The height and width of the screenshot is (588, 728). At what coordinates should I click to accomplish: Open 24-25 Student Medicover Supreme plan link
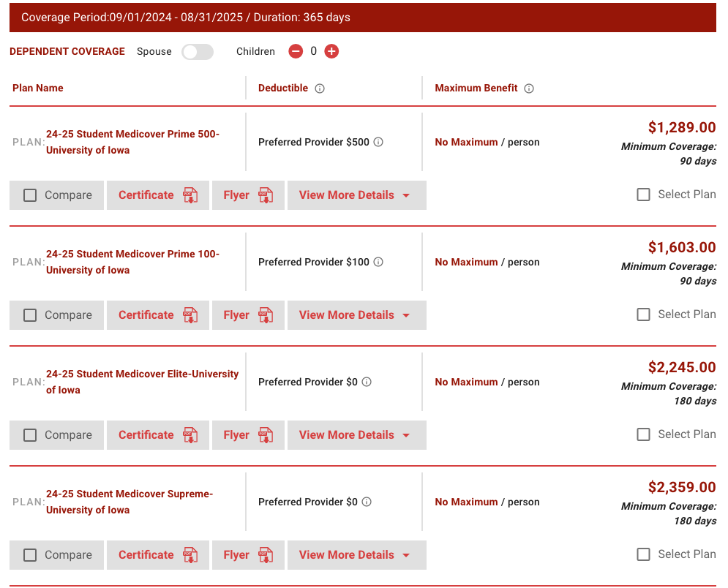[129, 502]
